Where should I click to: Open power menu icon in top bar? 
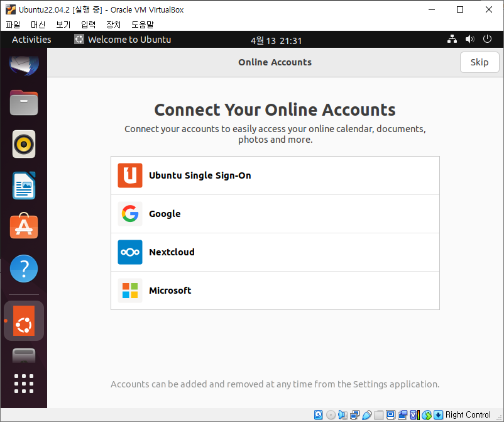[487, 39]
